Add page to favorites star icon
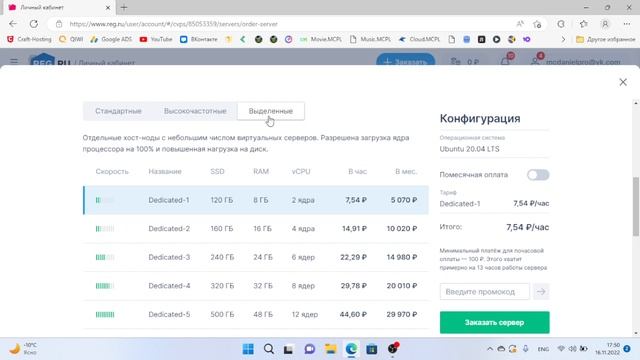Viewport: 640px width, 360px height. [x=537, y=24]
